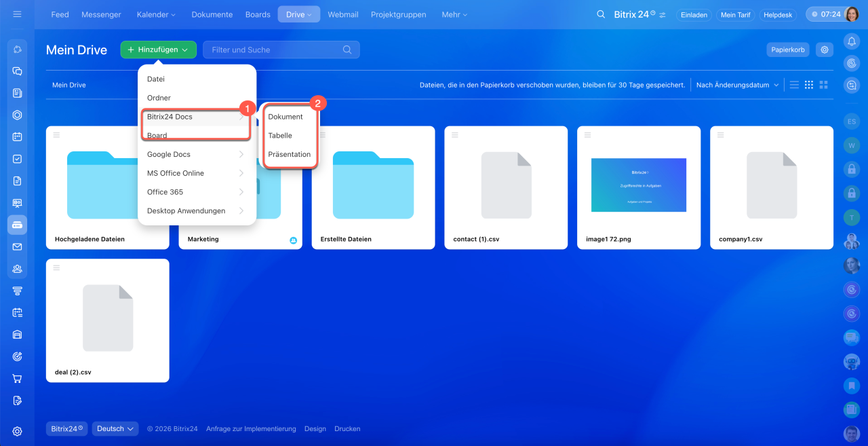Viewport: 868px width, 446px height.
Task: Switch to the Boards tab
Action: point(258,14)
